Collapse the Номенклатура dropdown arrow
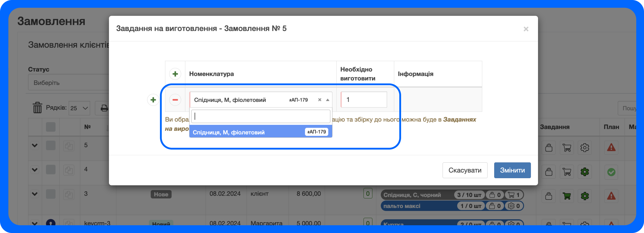This screenshot has height=233, width=644. click(x=327, y=100)
